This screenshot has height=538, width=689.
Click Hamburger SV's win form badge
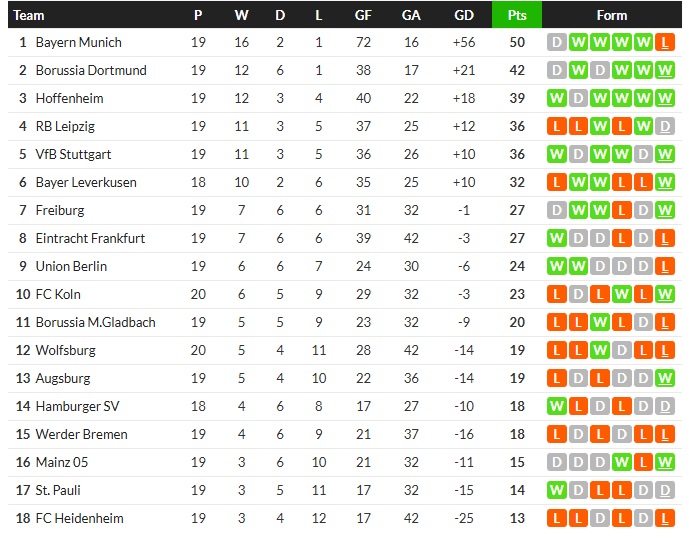pyautogui.click(x=556, y=406)
